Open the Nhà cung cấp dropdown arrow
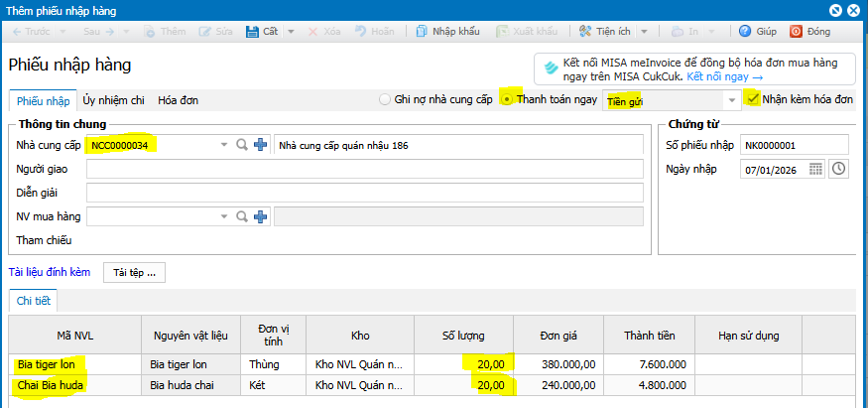 223,145
